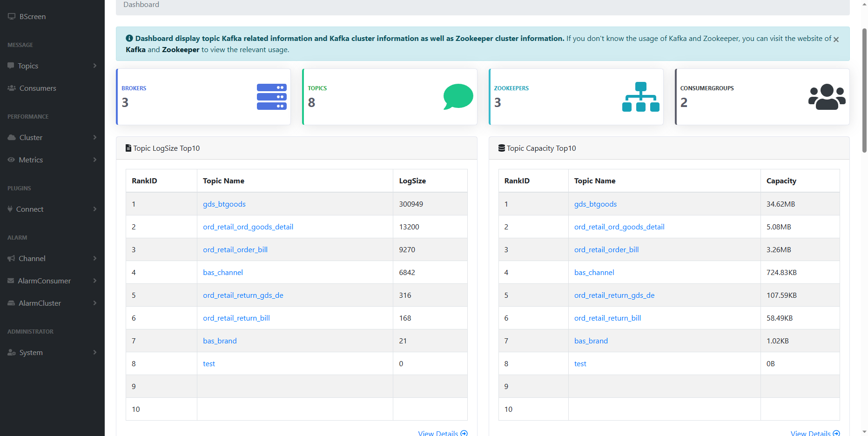Expand the Cluster menu chevron

[x=95, y=137]
